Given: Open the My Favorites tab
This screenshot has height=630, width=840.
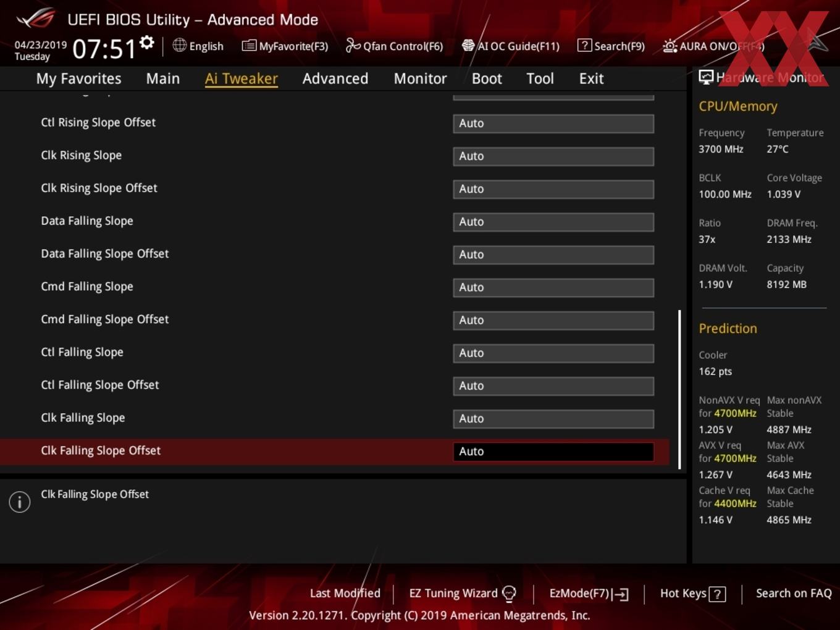Looking at the screenshot, I should point(78,78).
